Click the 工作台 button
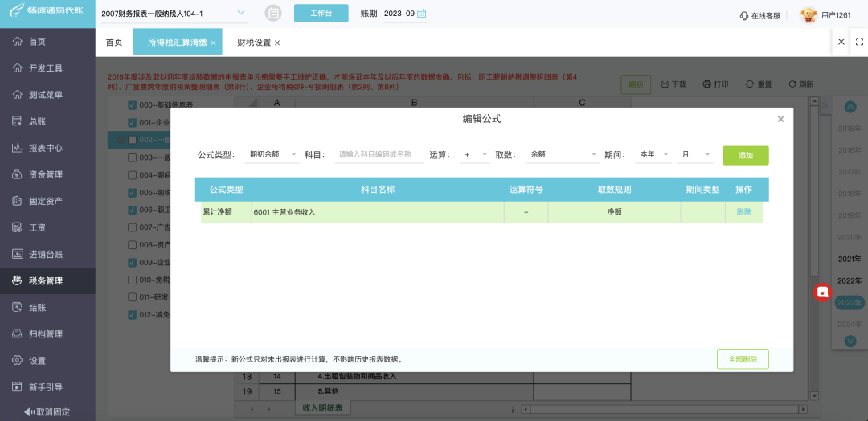The height and width of the screenshot is (421, 868). (321, 14)
